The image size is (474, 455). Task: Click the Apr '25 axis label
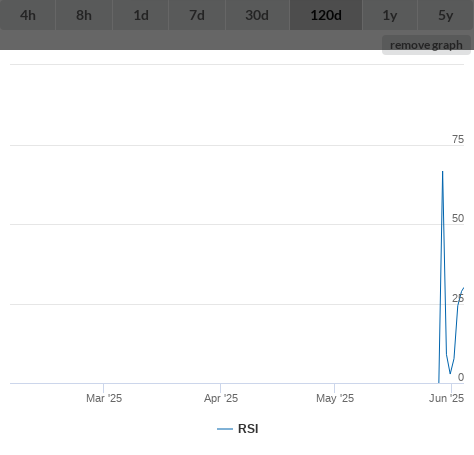(221, 398)
